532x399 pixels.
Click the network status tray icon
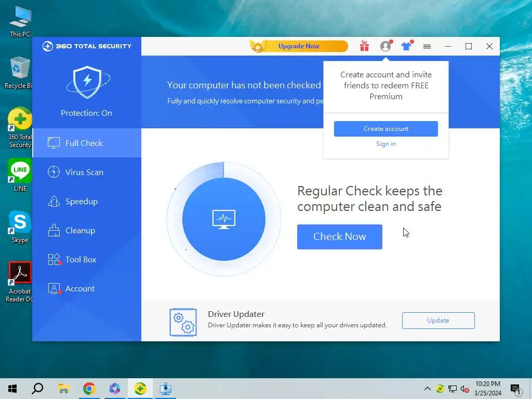453,389
